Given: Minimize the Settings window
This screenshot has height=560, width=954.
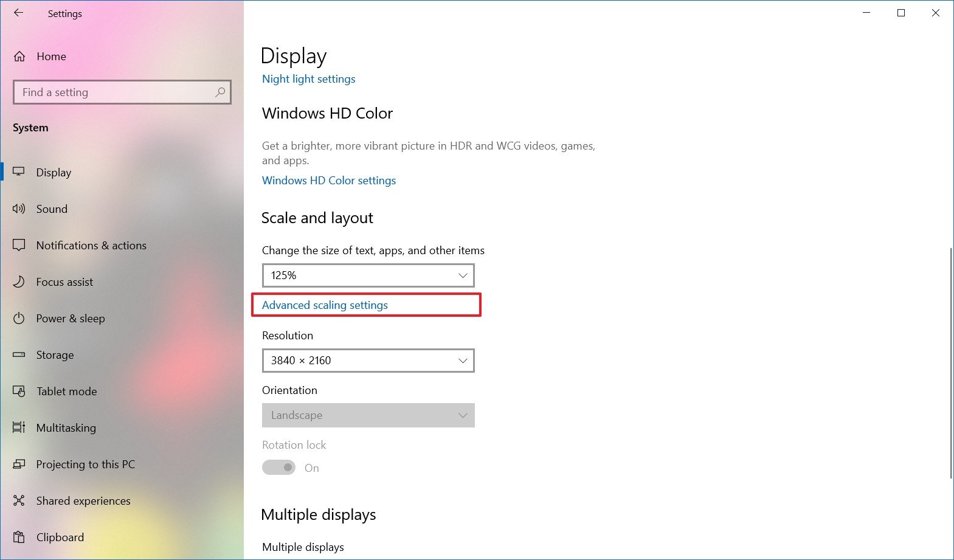Looking at the screenshot, I should tap(867, 13).
